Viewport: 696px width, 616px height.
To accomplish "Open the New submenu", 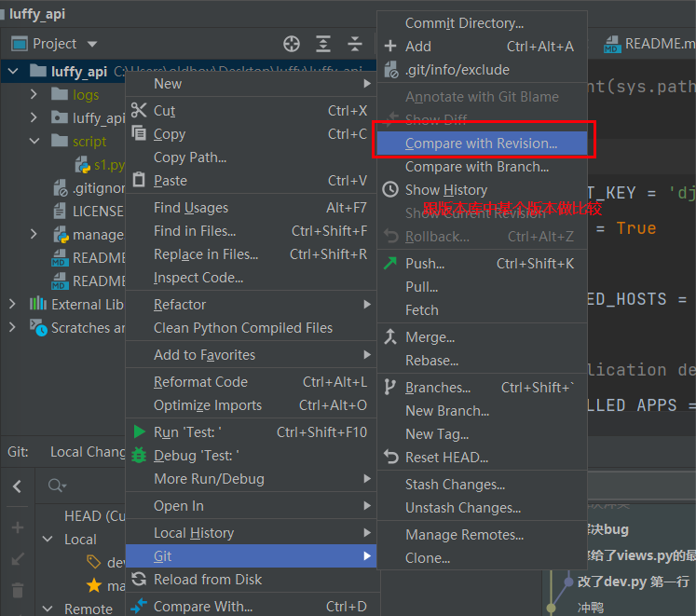I will tap(252, 84).
